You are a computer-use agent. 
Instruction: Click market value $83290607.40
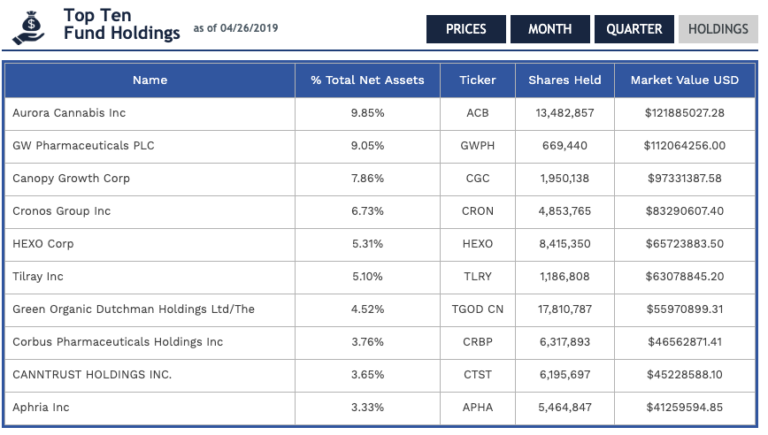685,211
